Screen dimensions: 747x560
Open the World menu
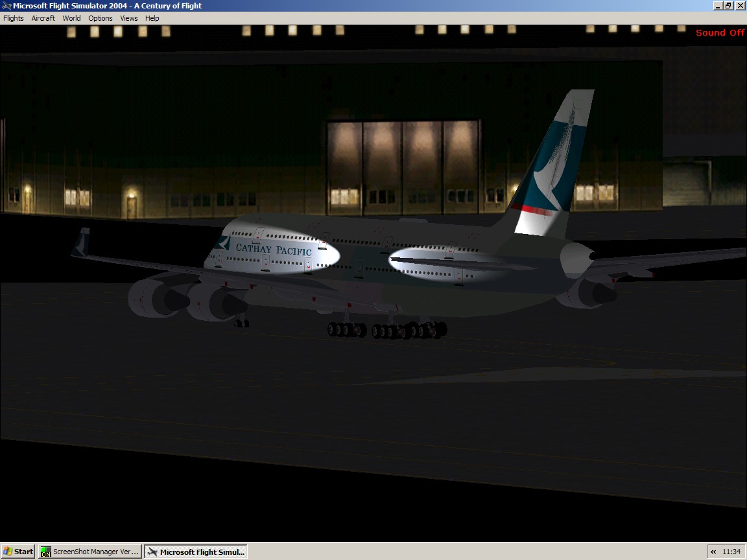[71, 18]
